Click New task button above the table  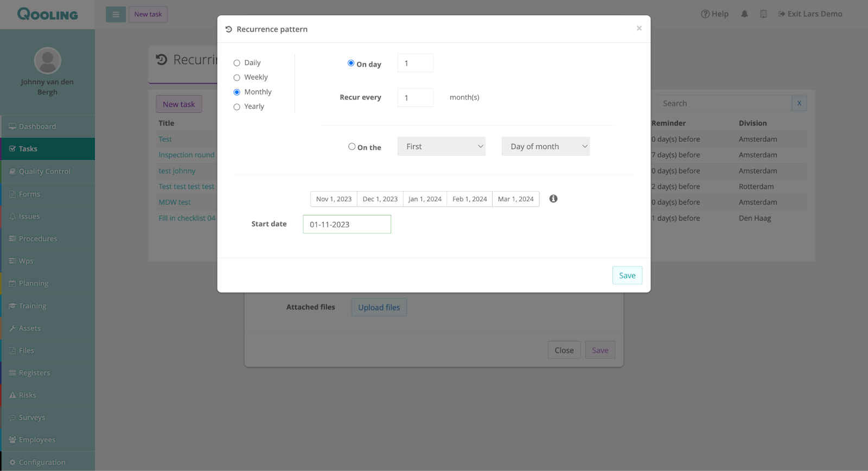[x=179, y=104]
